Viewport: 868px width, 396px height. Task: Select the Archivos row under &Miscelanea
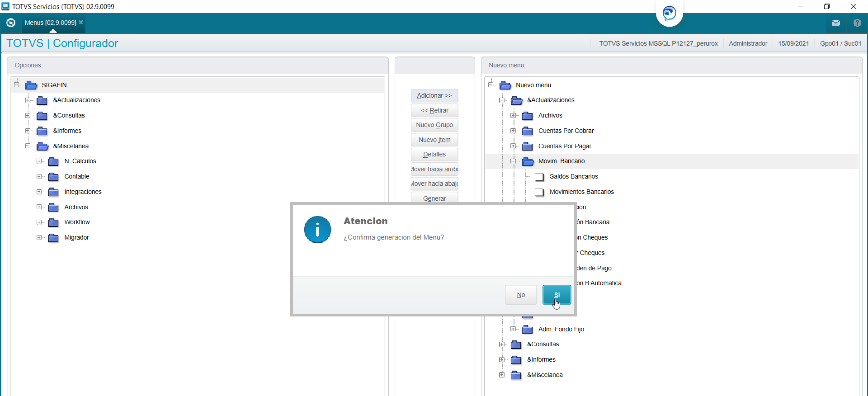[x=76, y=207]
